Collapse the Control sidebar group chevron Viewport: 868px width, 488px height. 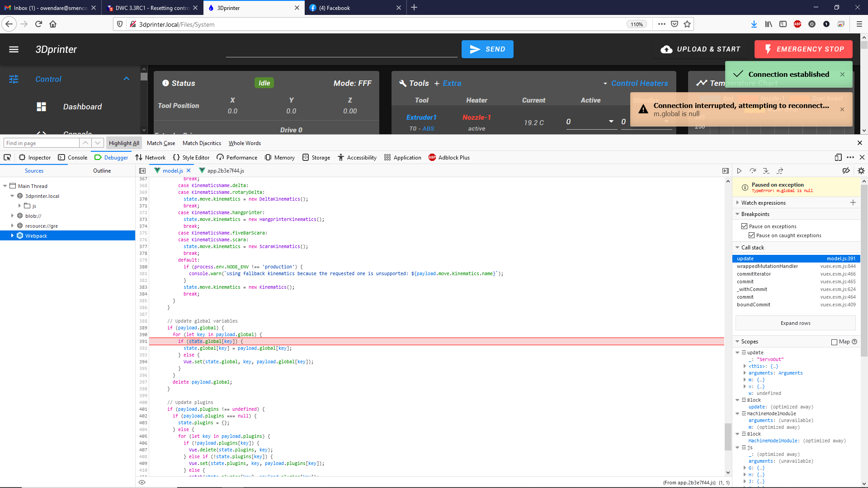click(x=126, y=79)
